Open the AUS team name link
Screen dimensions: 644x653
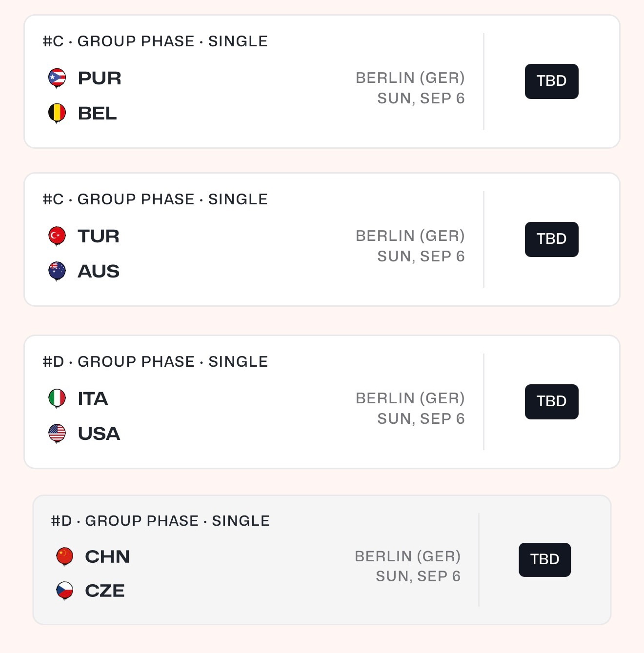99,271
